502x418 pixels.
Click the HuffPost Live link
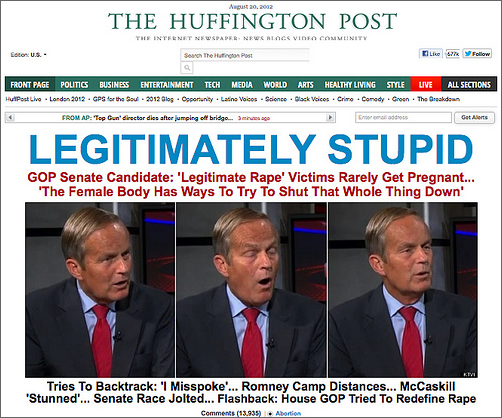click(x=23, y=99)
